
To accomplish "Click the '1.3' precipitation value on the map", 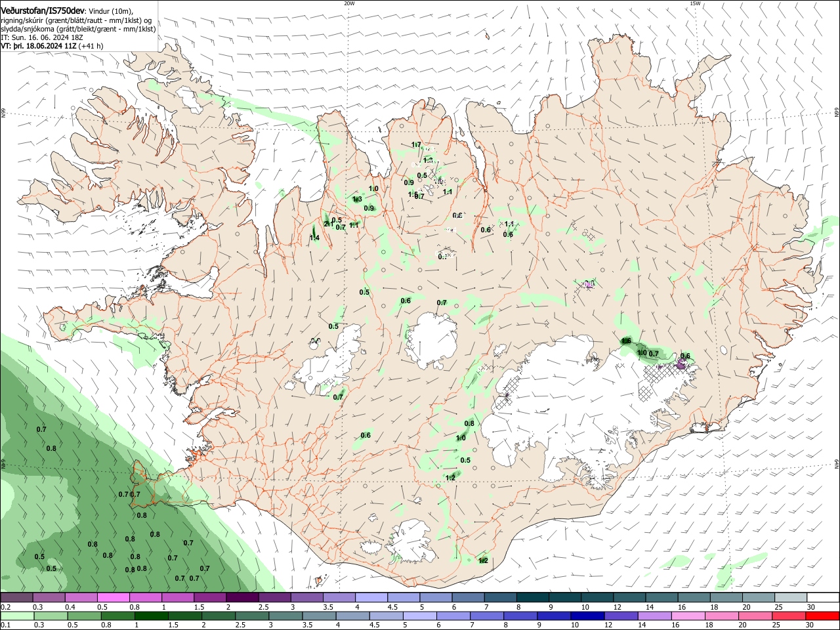I will 357,199.
